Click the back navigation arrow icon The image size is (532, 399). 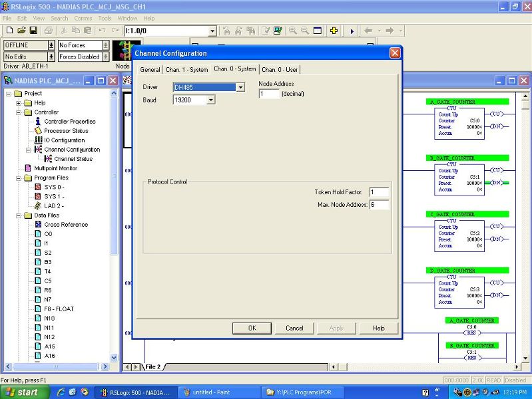click(x=368, y=31)
